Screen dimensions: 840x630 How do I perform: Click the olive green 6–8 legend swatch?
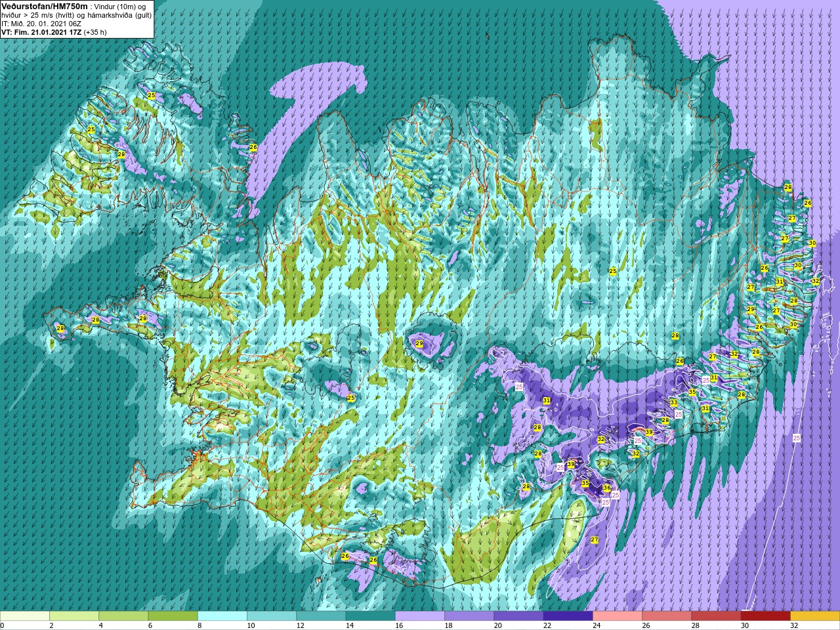click(x=173, y=616)
